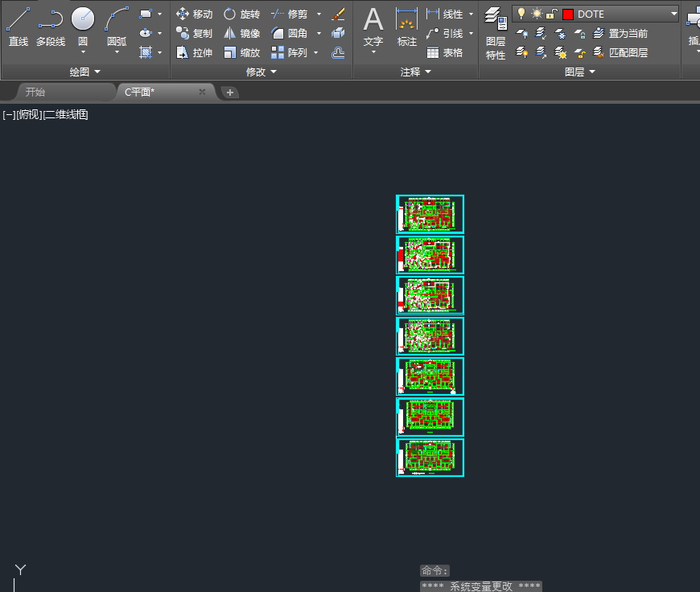
Task: Choose the Move (移动) tool
Action: point(194,14)
